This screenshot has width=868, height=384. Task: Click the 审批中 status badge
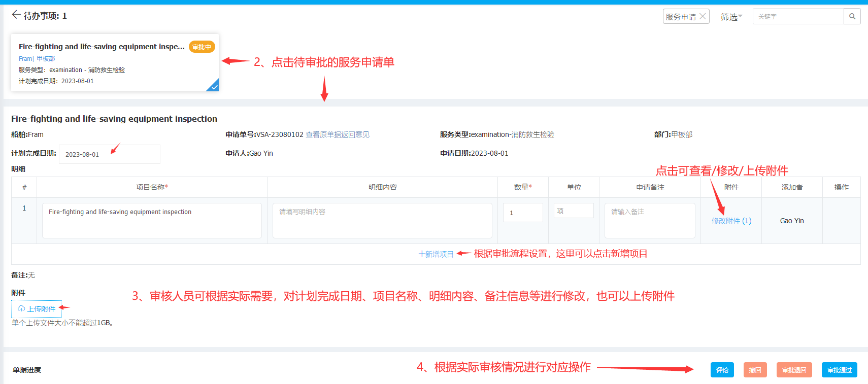click(202, 47)
